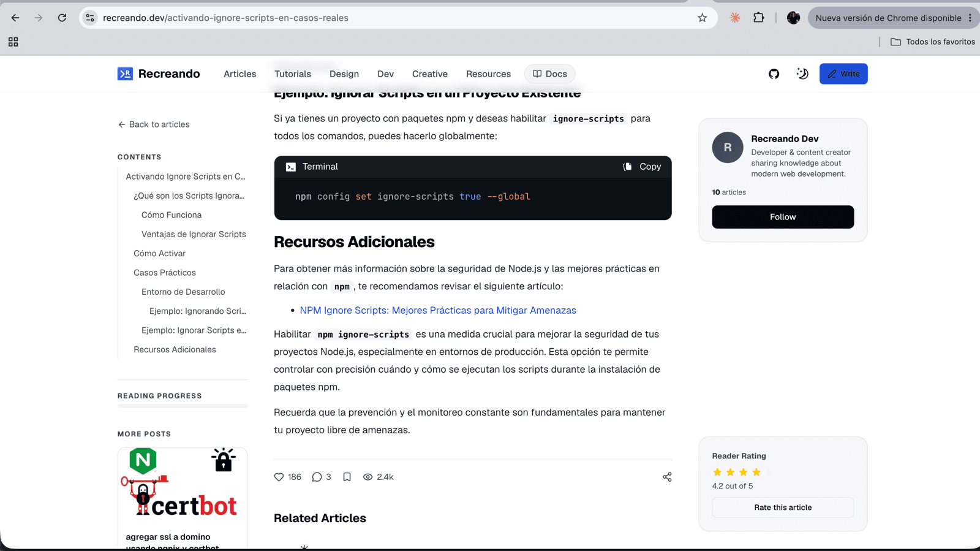The width and height of the screenshot is (980, 551).
Task: Click the Terminal icon in code block
Action: [x=291, y=167]
